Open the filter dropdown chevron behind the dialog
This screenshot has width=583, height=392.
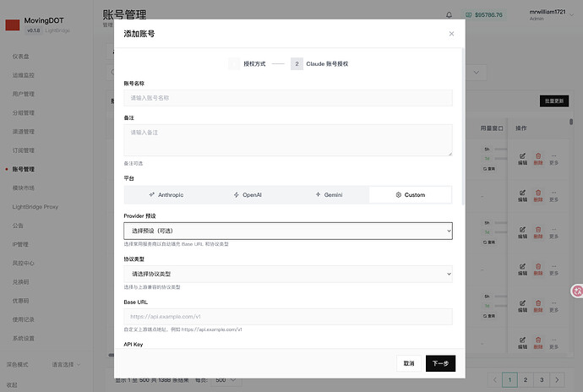477,73
